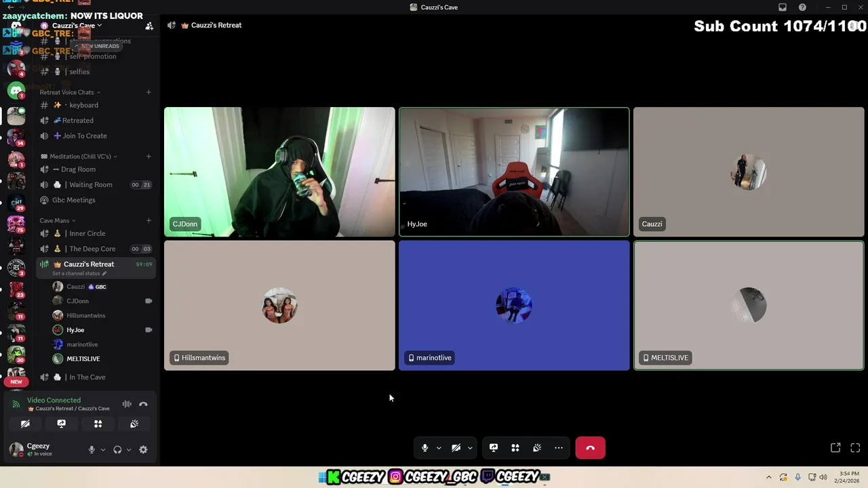868x488 pixels.
Task: Disconnect with the red hang-up button
Action: click(x=590, y=448)
